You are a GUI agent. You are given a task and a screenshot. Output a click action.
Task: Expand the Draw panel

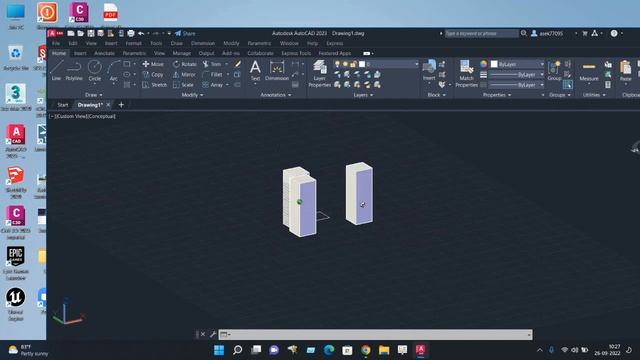click(93, 95)
